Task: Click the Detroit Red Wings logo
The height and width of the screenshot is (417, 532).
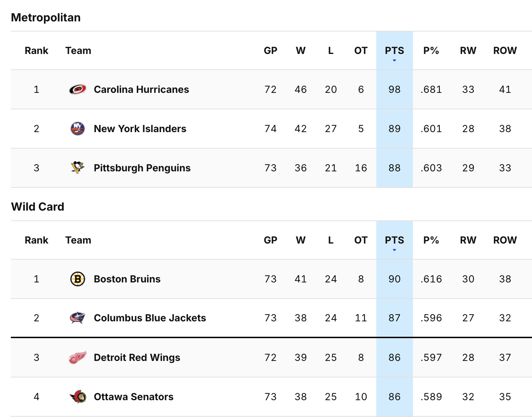Action: pyautogui.click(x=77, y=358)
